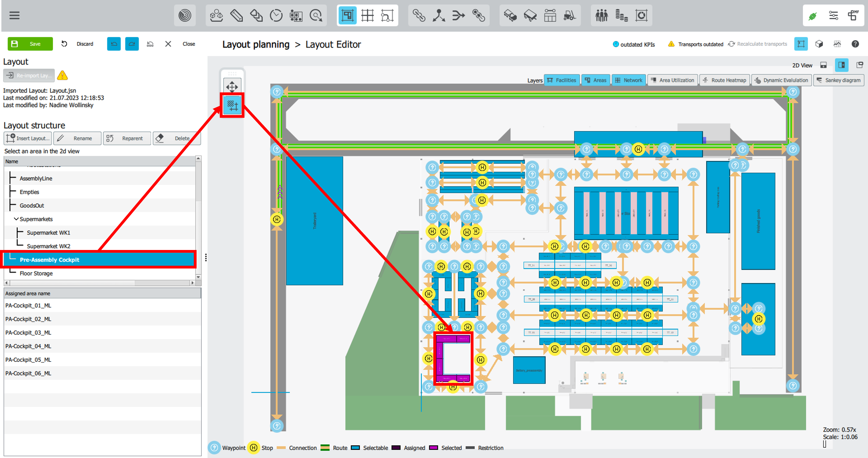Toggle the Network layer
This screenshot has width=868, height=458.
click(629, 80)
